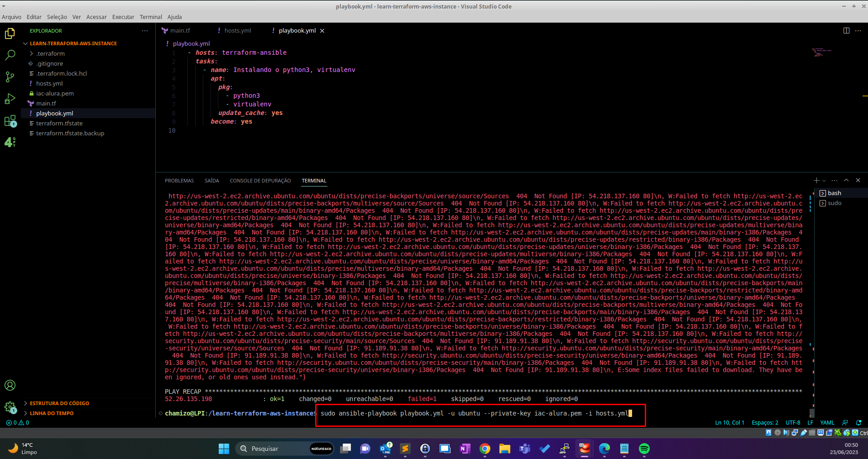Image resolution: width=868 pixels, height=459 pixels.
Task: Click VirtualBox hard disk activity icon
Action: click(x=768, y=433)
